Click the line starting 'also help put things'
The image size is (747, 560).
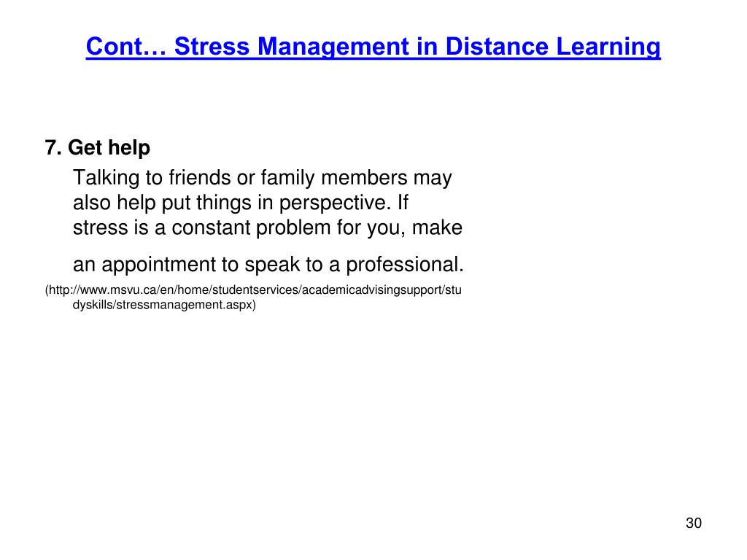[240, 203]
